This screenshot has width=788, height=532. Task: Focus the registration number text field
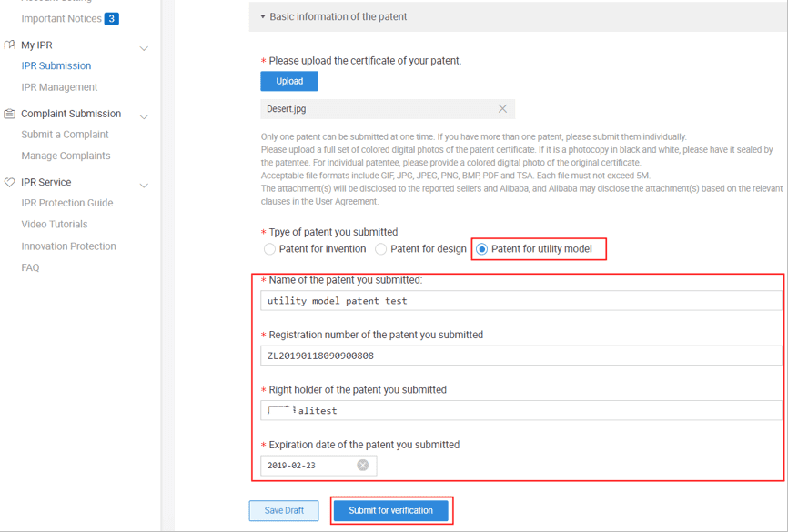(520, 356)
